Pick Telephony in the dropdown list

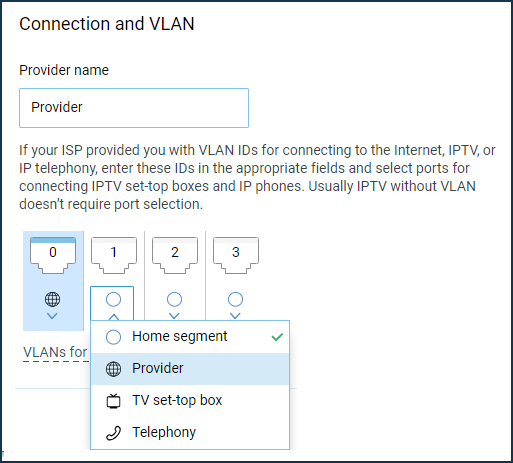[190, 432]
